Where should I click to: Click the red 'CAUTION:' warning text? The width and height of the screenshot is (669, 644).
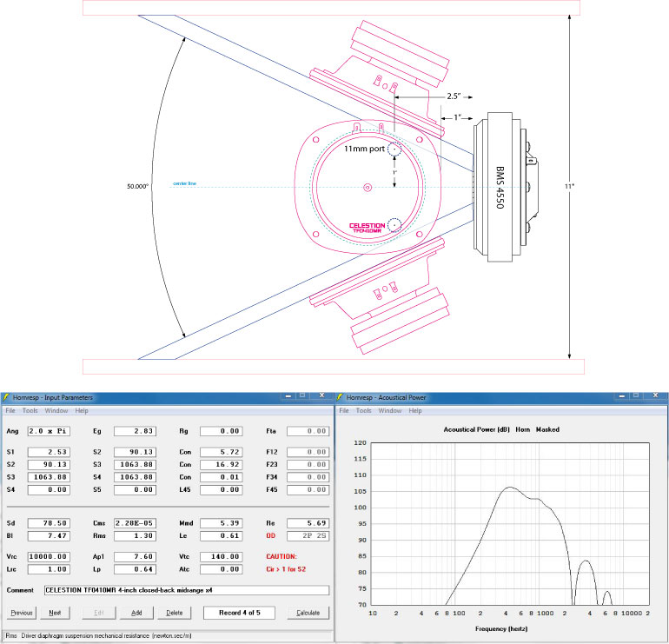click(282, 556)
